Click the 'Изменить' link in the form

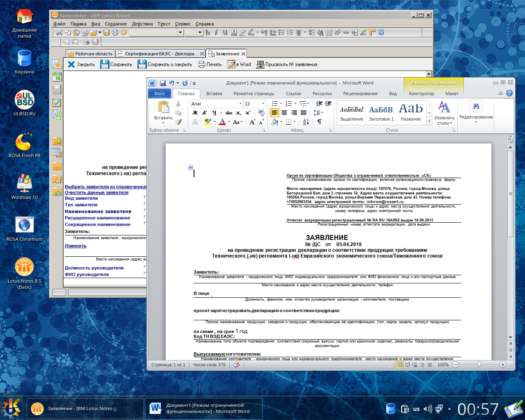point(75,246)
